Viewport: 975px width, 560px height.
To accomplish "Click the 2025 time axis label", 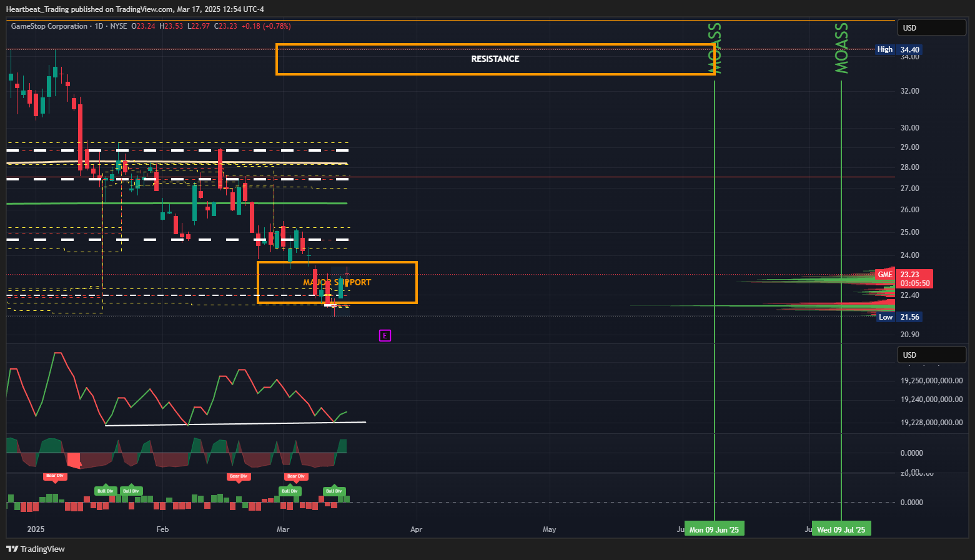I will (36, 529).
